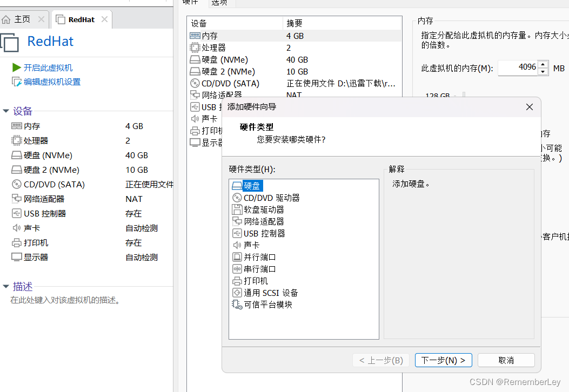Click 硬盘 2 (NVMe) label in sidebar
Image resolution: width=569 pixels, height=392 pixels.
pos(51,170)
